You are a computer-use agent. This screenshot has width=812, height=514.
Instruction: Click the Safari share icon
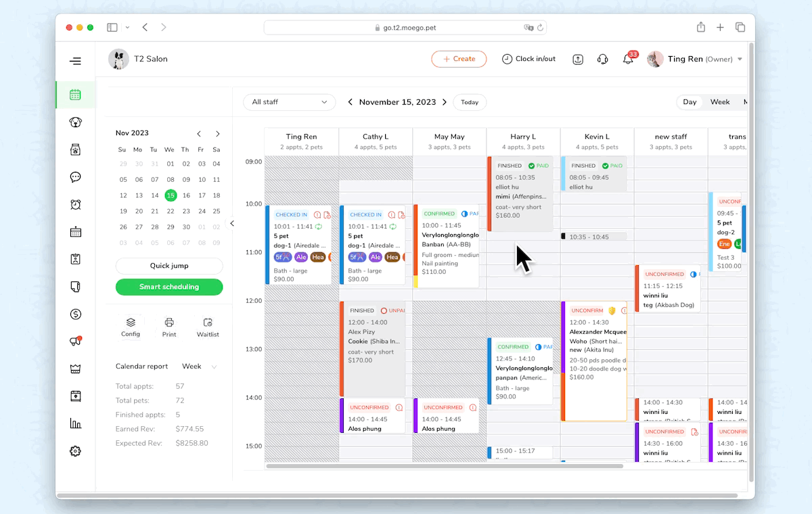tap(701, 27)
